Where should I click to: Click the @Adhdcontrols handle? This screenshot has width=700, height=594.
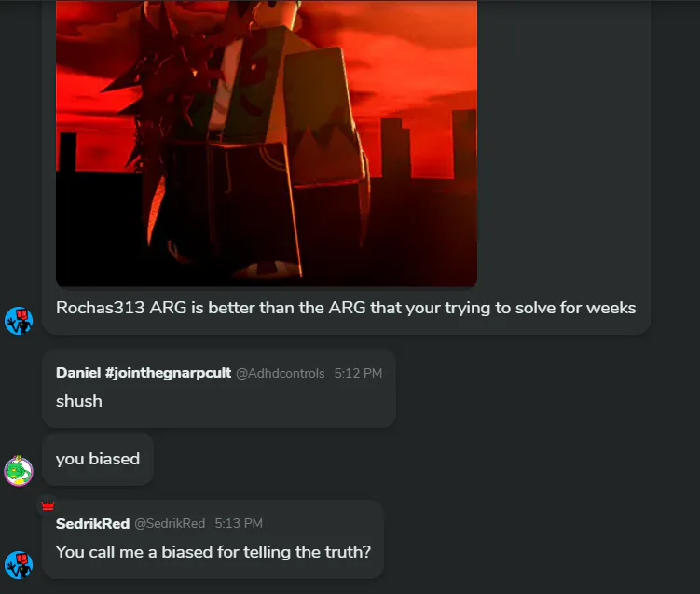pos(280,373)
